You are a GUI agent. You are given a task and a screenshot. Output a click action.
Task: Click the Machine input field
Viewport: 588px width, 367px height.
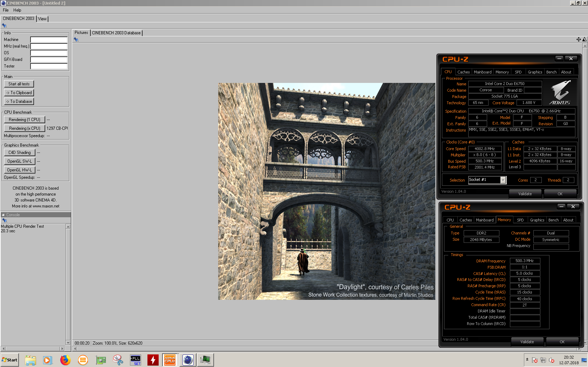(x=49, y=40)
